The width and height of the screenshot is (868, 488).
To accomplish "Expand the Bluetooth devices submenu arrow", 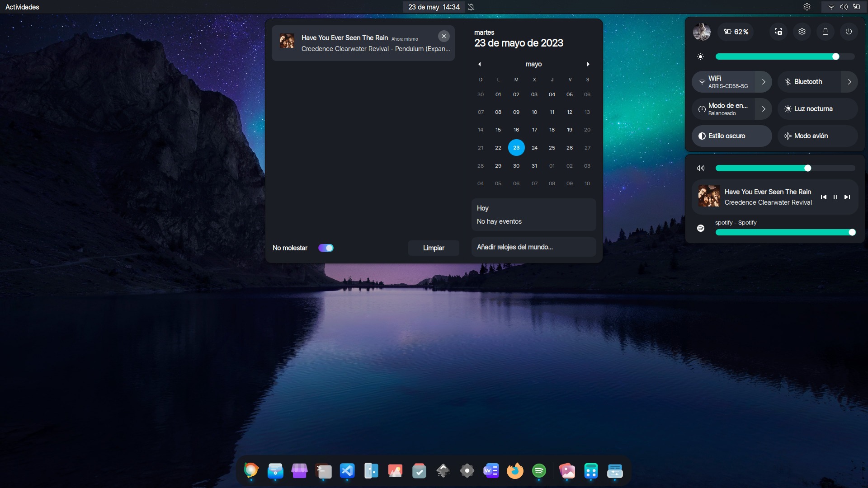I will coord(849,82).
